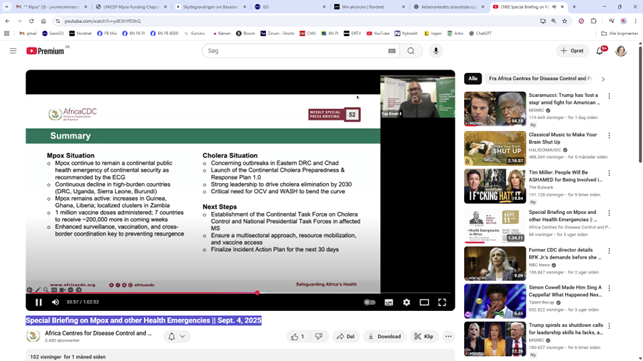This screenshot has height=361, width=643.
Task: Switch to Aktiemarkedets dramatiske tab
Action: 449,7
